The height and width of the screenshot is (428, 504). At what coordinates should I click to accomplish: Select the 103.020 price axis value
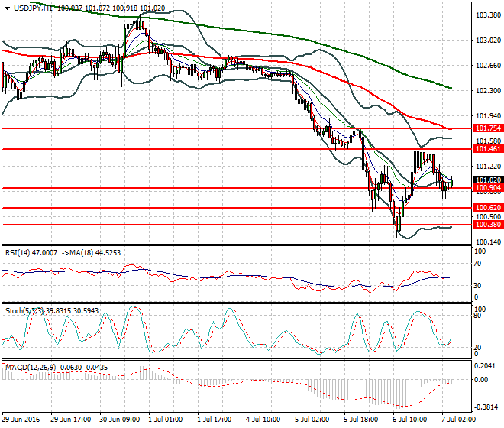click(x=488, y=41)
